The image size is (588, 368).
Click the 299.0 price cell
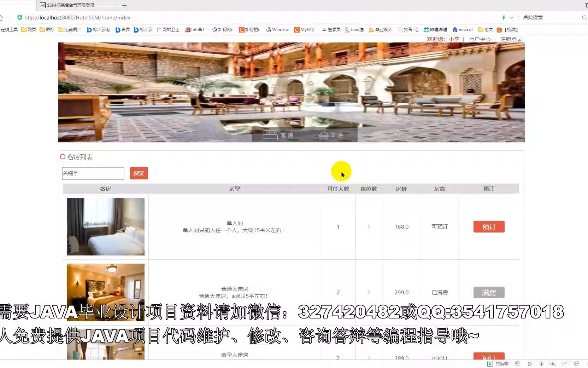coord(401,293)
